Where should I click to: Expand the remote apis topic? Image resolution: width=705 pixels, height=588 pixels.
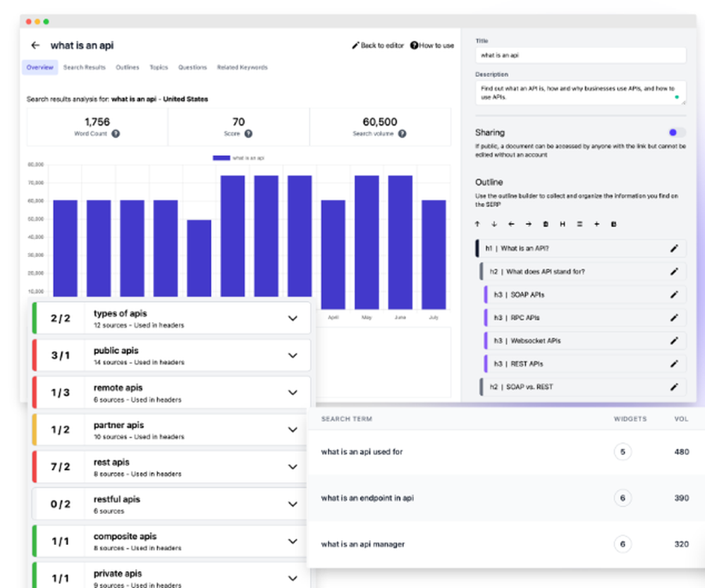293,393
